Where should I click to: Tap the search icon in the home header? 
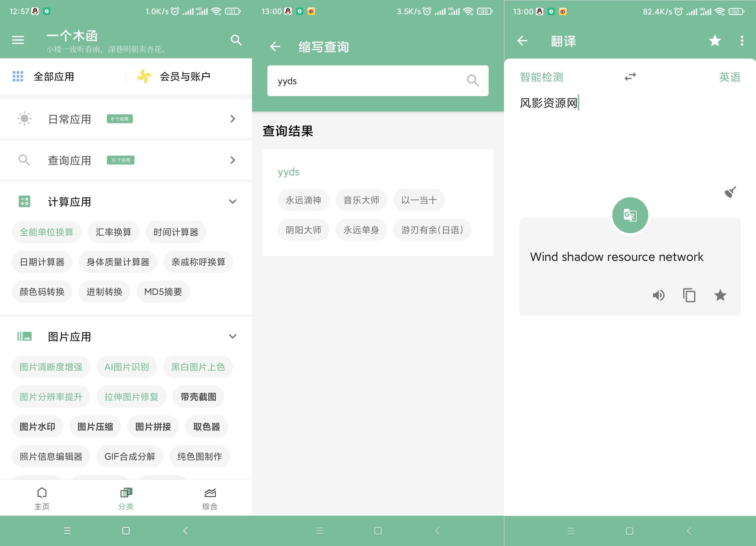236,40
